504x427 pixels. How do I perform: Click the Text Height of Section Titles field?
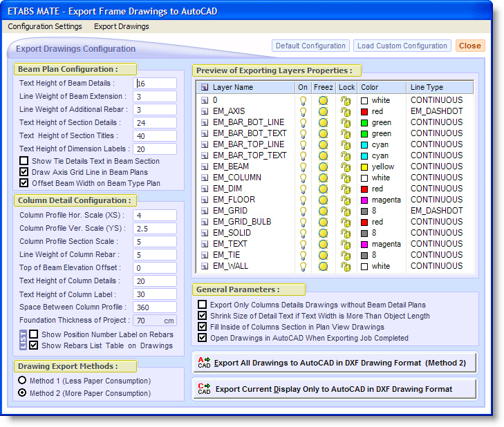click(155, 136)
